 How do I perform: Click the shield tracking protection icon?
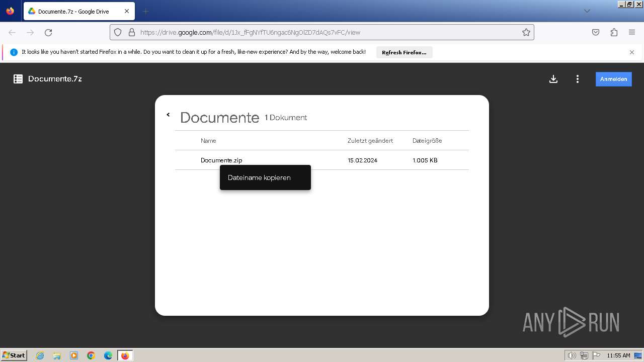[118, 32]
